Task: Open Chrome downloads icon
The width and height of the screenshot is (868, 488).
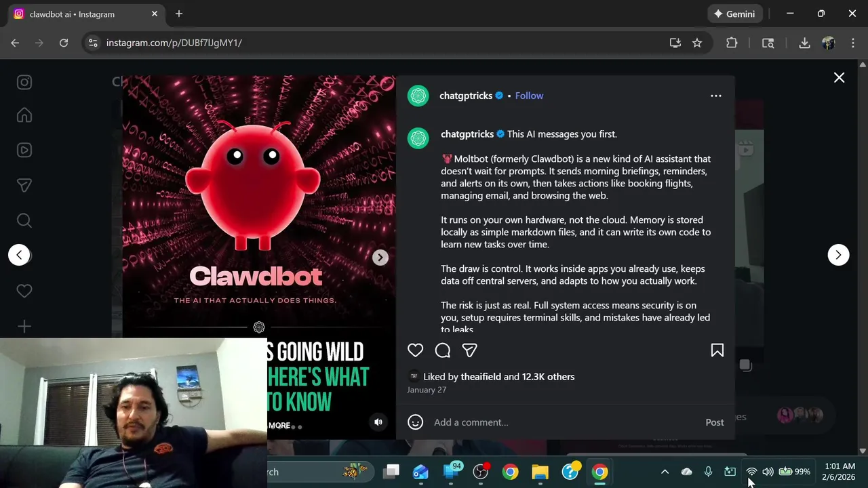Action: (804, 43)
